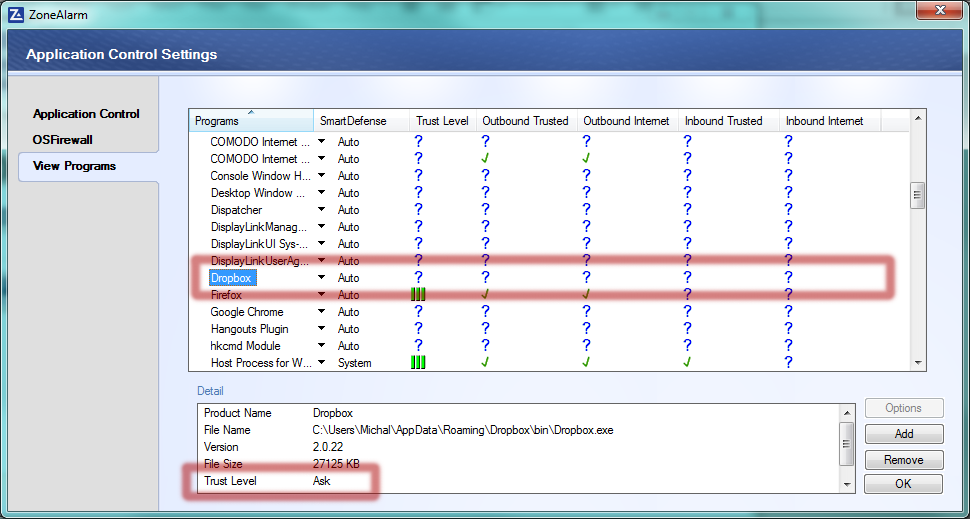
Task: Open SmartDefense dropdown for Dispatcher
Action: (322, 209)
